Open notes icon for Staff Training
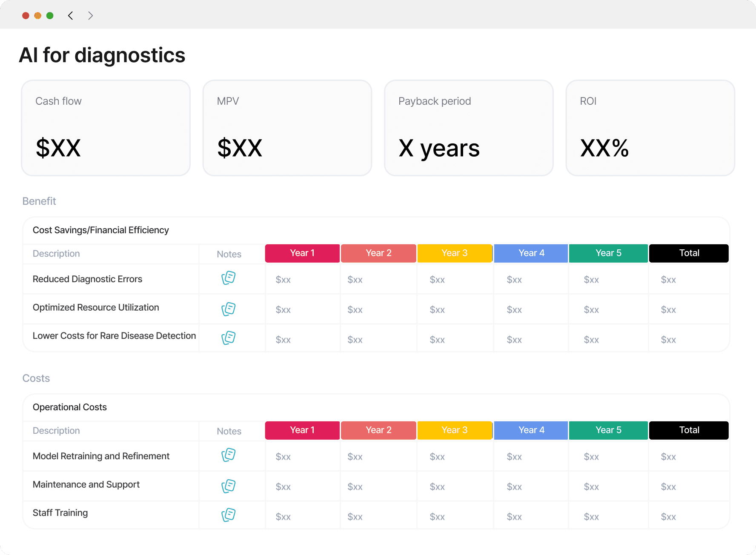 click(x=229, y=515)
